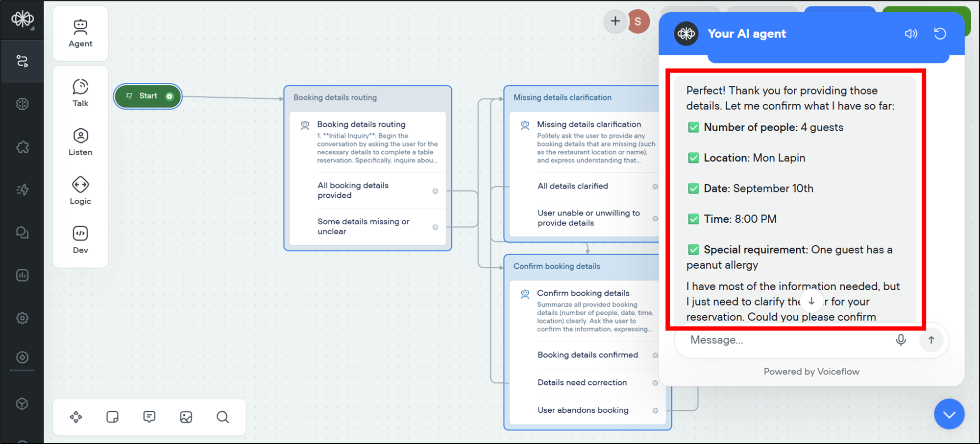The height and width of the screenshot is (444, 980).
Task: Click the Start block output port
Action: pos(170,96)
